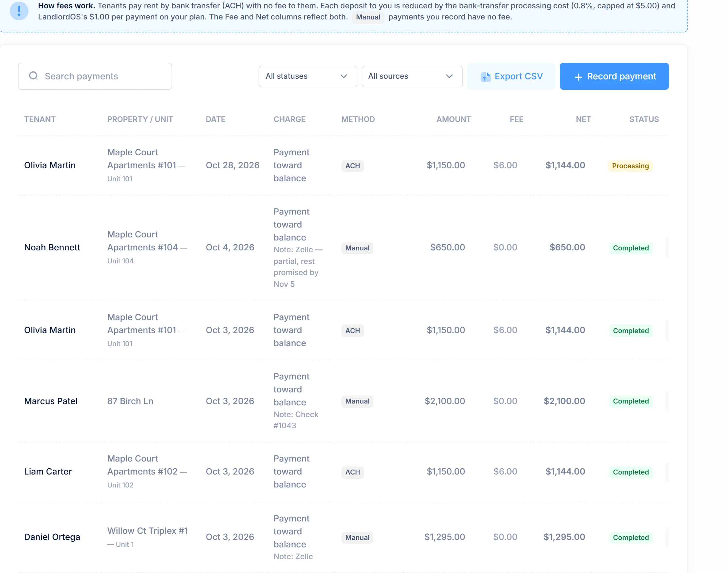Screen dimensions: 728x573
Task: Click the $650.00 net value for Noah Bennett
Action: (567, 248)
